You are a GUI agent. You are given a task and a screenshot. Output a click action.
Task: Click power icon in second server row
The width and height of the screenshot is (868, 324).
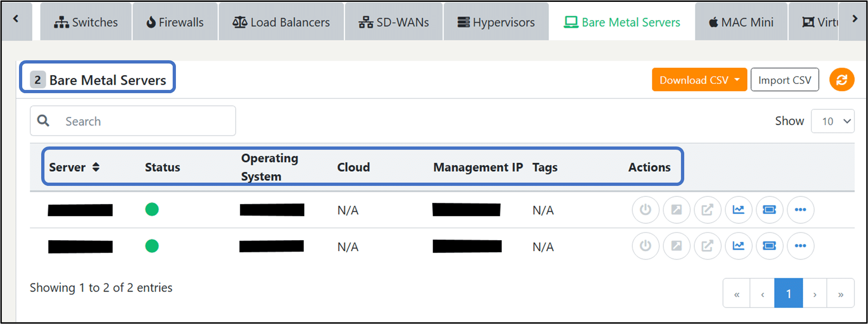pyautogui.click(x=645, y=246)
